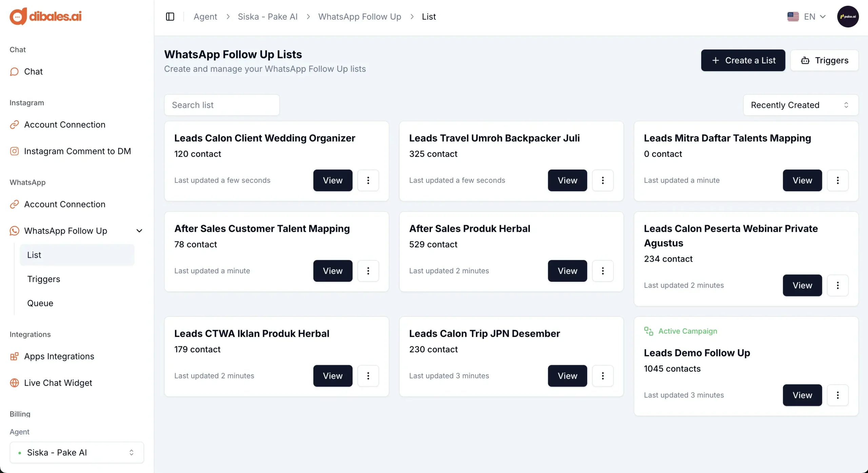Go to Apps Integrations
This screenshot has height=473, width=868.
click(59, 356)
